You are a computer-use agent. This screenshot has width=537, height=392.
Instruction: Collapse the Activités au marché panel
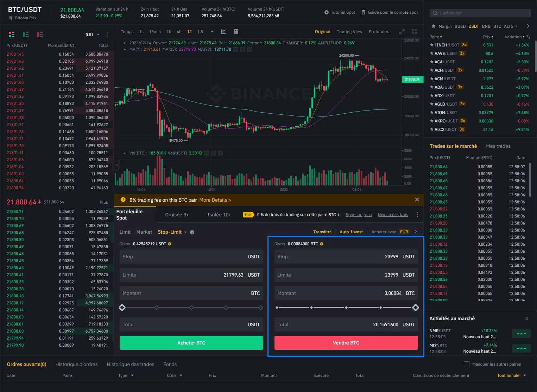(527, 318)
